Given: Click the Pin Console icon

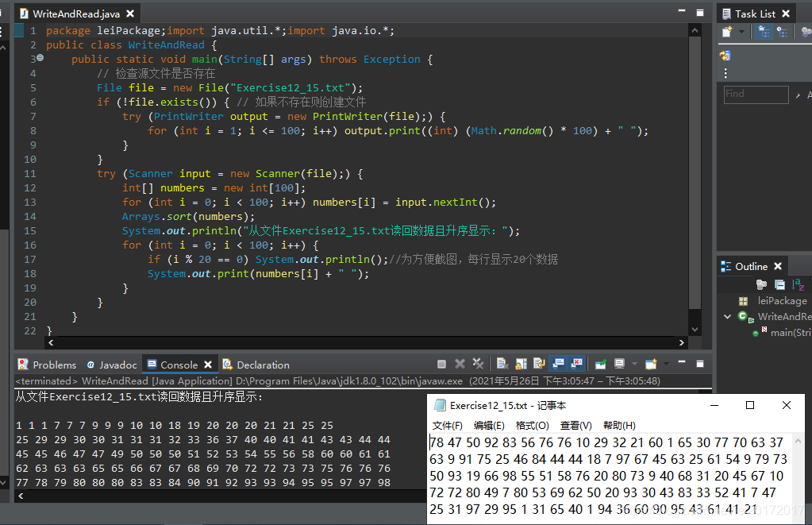Looking at the screenshot, I should pos(600,365).
